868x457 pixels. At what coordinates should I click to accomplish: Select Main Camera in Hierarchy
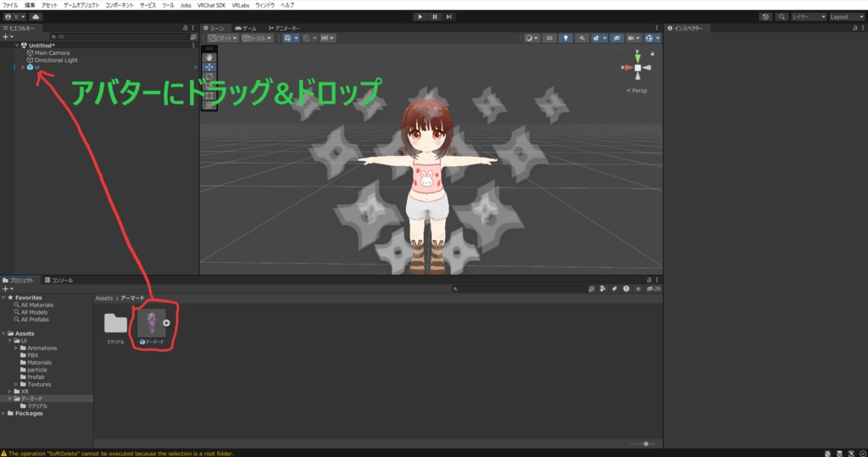[x=52, y=53]
